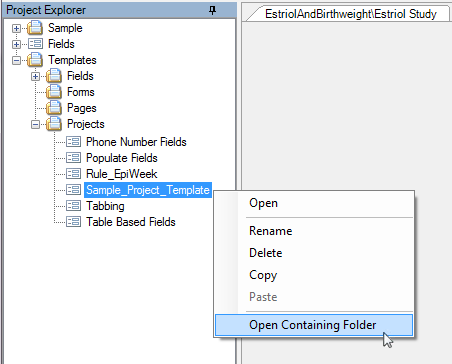
Task: Click the Sample_Project_Template item icon
Action: pos(73,190)
